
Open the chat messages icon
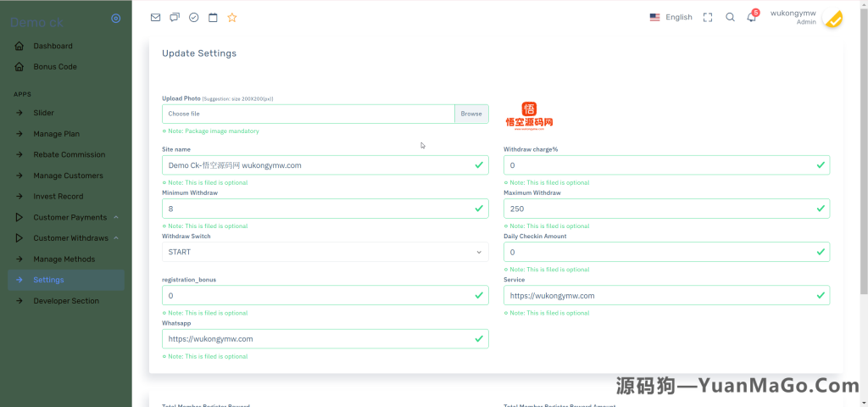[x=175, y=17]
